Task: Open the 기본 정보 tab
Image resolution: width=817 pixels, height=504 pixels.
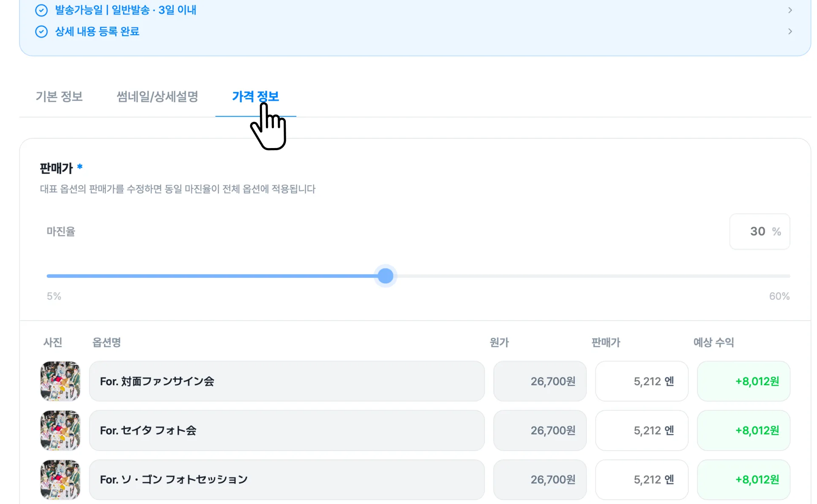Action: pyautogui.click(x=59, y=97)
